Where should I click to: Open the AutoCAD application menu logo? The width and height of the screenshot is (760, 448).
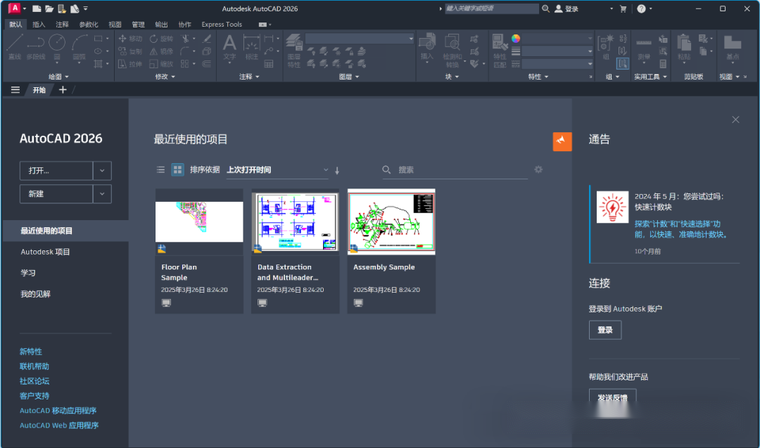14,8
